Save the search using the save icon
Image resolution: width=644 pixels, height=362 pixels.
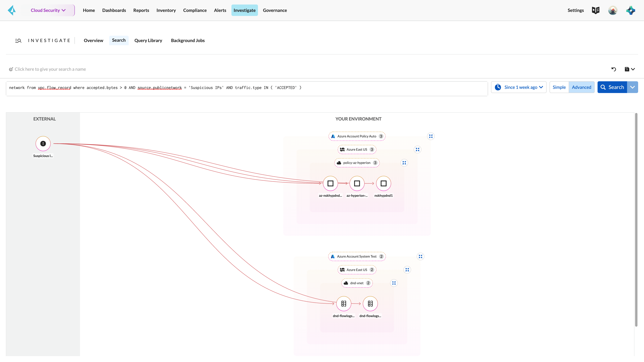pyautogui.click(x=627, y=69)
